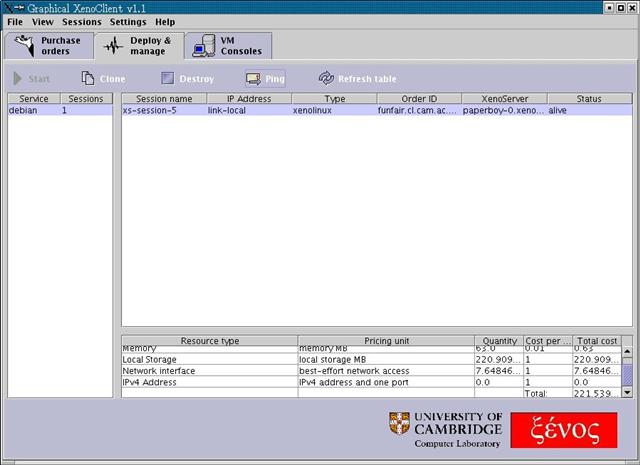
Task: Select the Network interface resource row
Action: pos(209,371)
